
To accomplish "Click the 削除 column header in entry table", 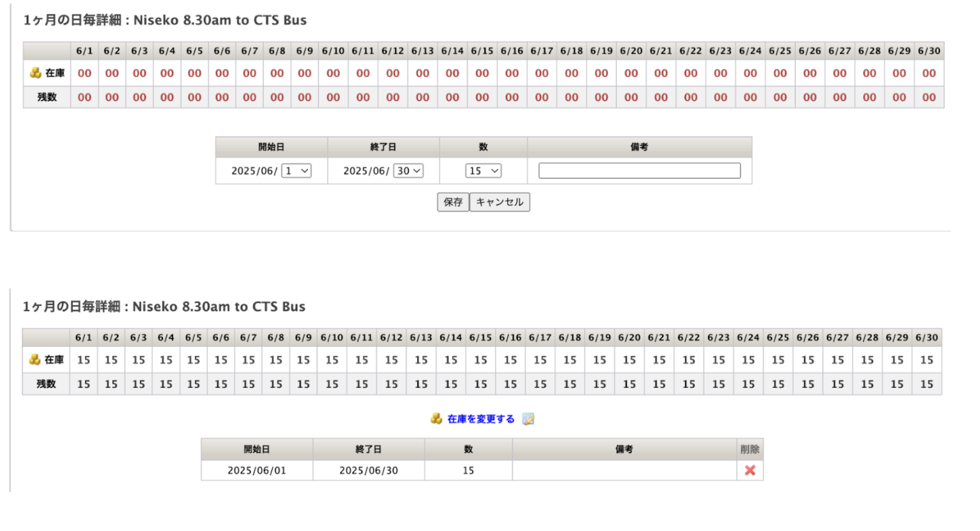I will 750,449.
